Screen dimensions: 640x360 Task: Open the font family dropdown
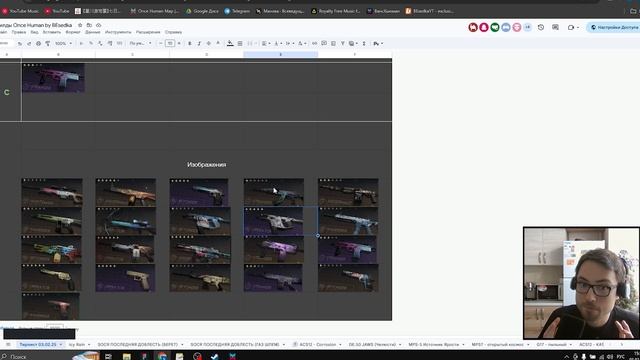[140, 43]
